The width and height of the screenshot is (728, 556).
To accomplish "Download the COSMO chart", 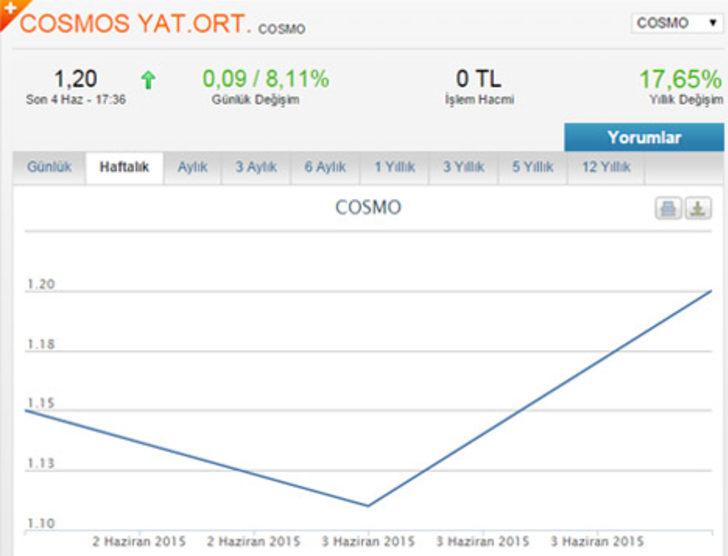I will (698, 208).
